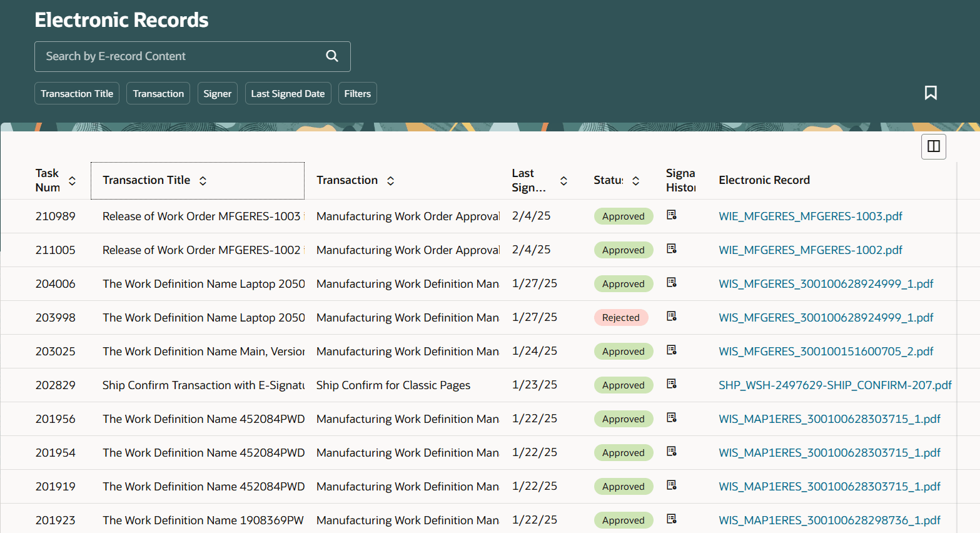Open signature history for task 210989
This screenshot has width=980, height=533.
672,215
